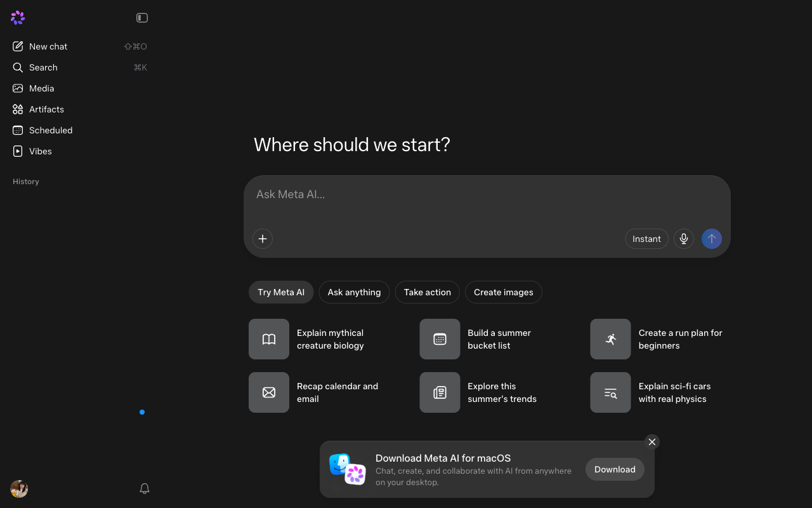Viewport: 812px width, 508px height.
Task: Open the Scheduled section
Action: pos(79,130)
